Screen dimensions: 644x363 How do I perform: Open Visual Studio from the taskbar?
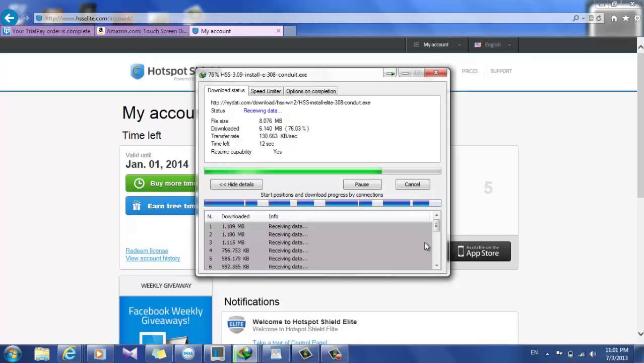pos(130,354)
